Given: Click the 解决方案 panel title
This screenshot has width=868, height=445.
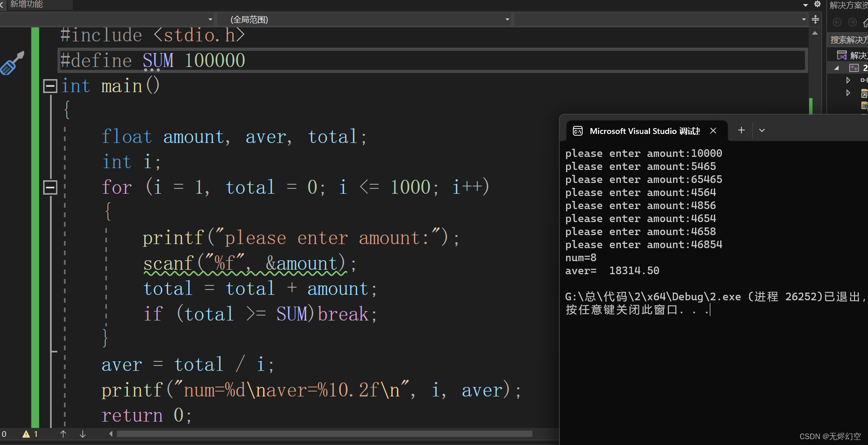Looking at the screenshot, I should (848, 5).
